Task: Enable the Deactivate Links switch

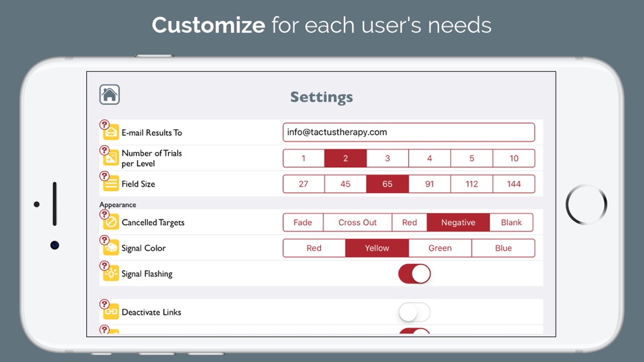Action: (x=414, y=312)
